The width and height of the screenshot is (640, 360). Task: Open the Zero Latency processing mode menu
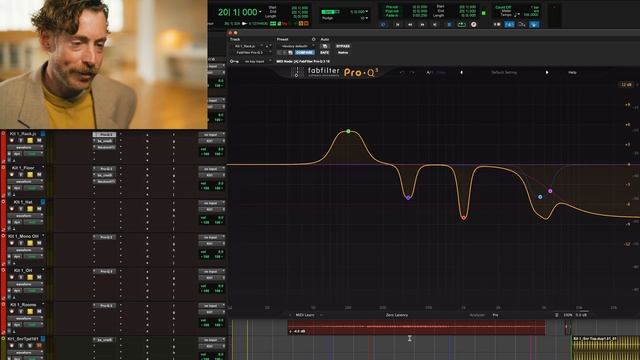(x=397, y=315)
